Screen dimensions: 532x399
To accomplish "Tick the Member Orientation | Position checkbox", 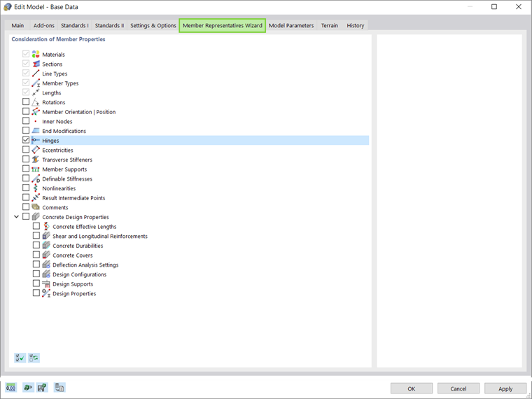I will [26, 111].
